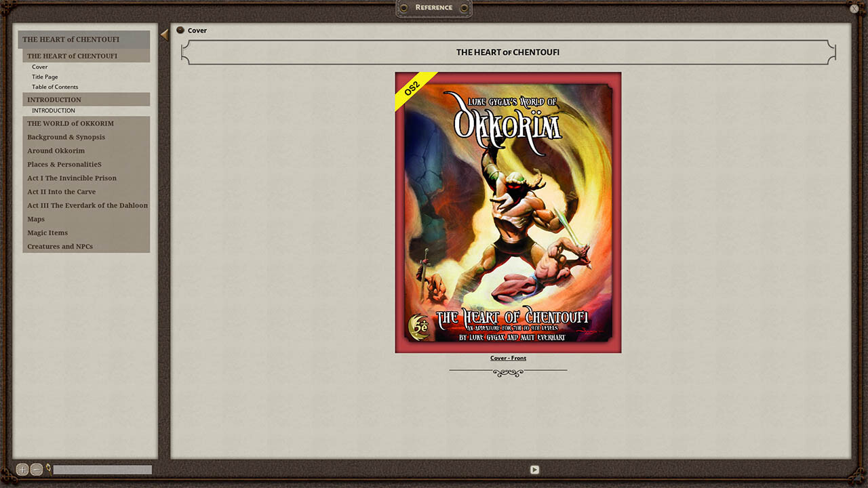
Task: Click the "Cover" page title text
Action: click(197, 30)
